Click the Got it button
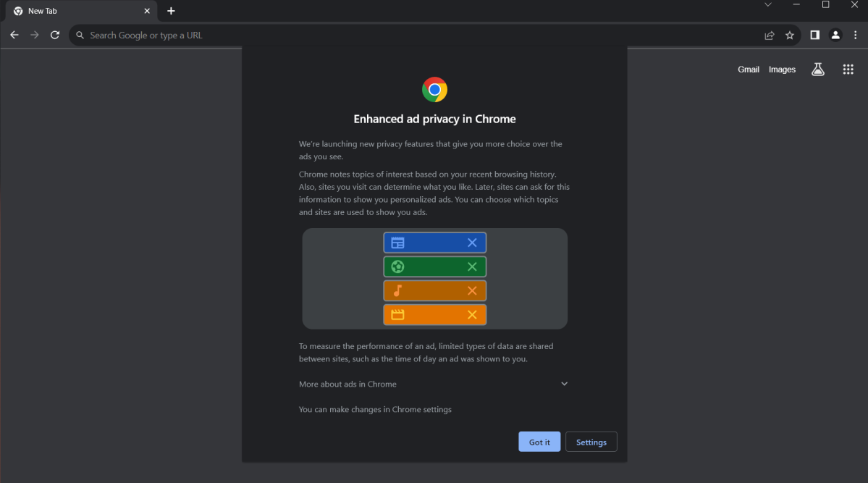The image size is (868, 483). pos(539,442)
